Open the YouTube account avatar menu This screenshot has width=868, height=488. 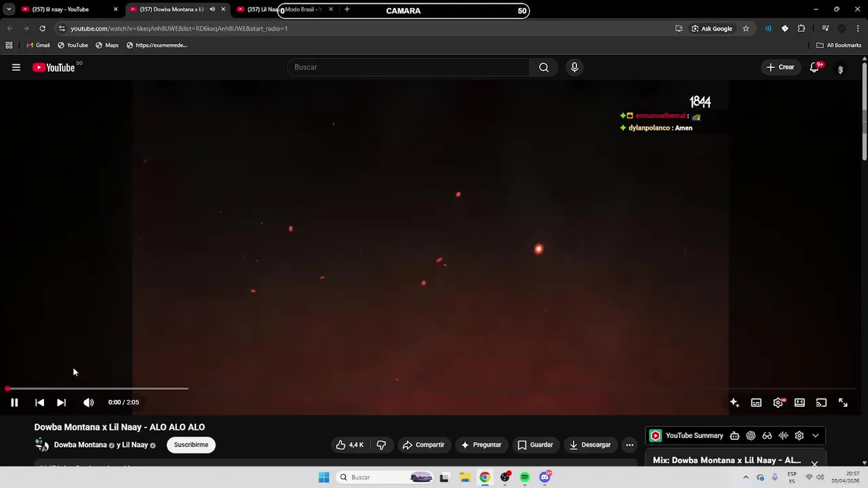tap(840, 68)
